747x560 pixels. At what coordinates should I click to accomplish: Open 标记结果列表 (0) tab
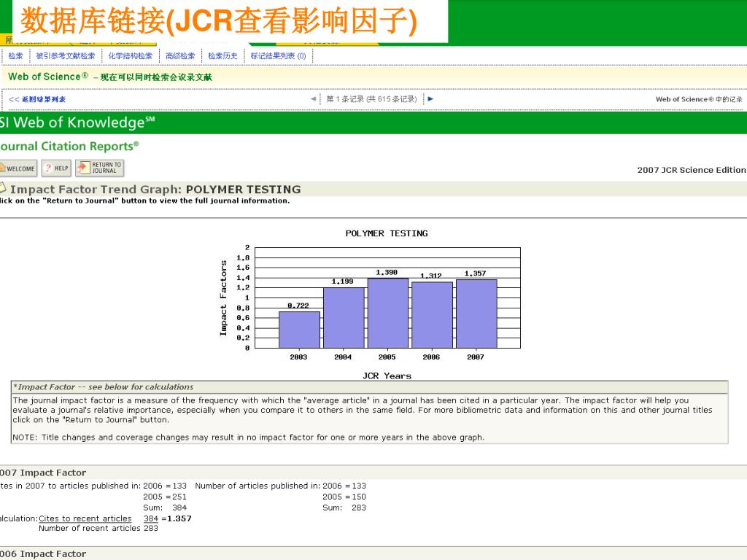pyautogui.click(x=278, y=55)
